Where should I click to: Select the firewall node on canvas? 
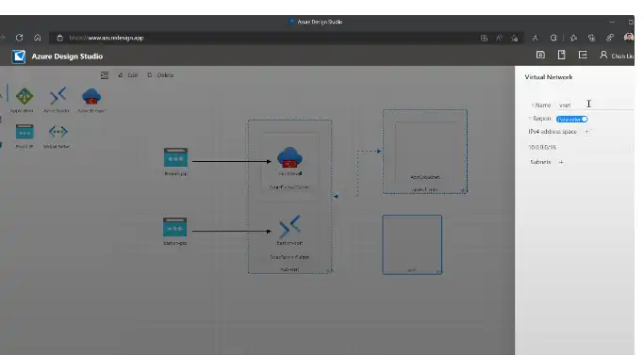289,158
